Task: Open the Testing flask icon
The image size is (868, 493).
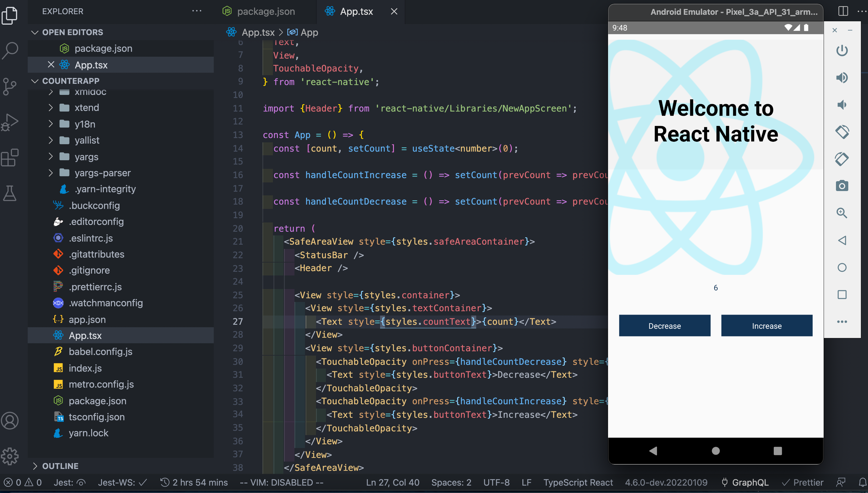Action: click(10, 193)
